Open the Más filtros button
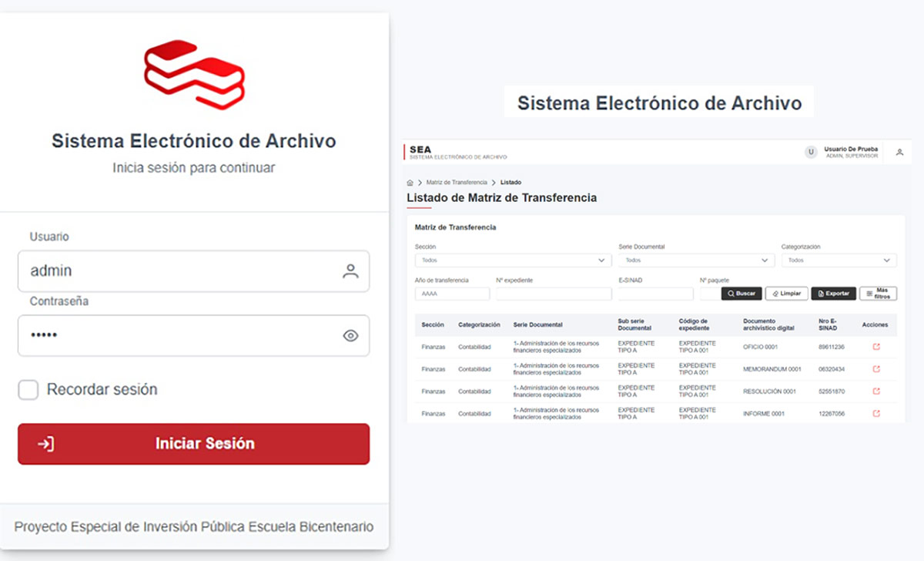The height and width of the screenshot is (561, 924). pos(878,294)
